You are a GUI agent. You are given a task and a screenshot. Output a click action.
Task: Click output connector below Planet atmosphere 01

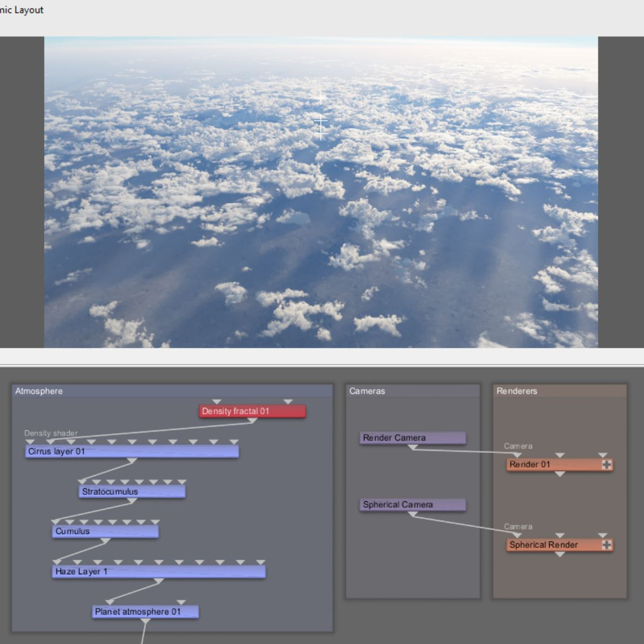click(x=145, y=621)
